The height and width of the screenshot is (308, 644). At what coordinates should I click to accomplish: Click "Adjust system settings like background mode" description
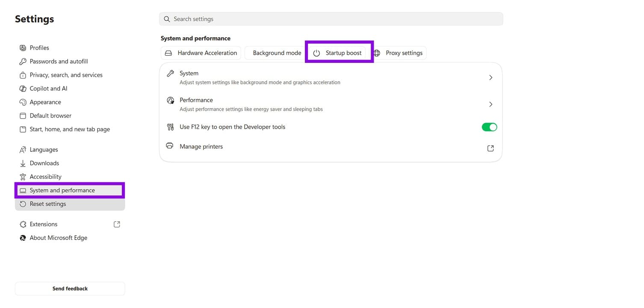point(260,83)
